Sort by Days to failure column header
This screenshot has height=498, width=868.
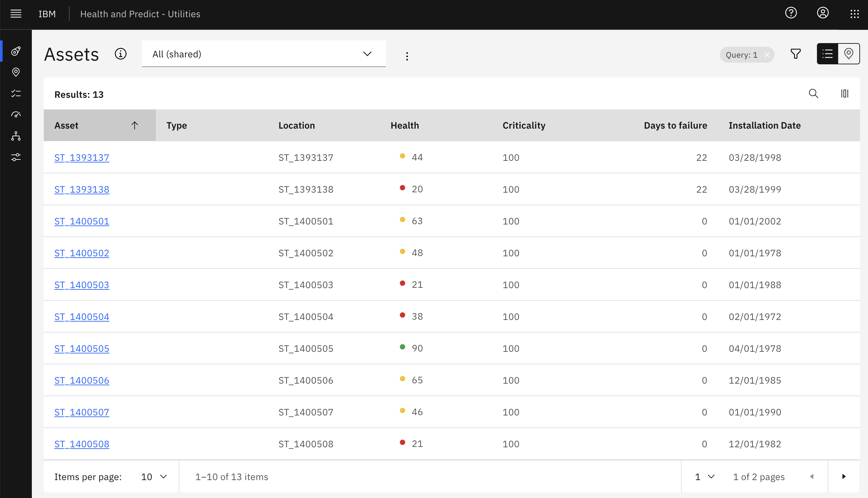pyautogui.click(x=675, y=125)
